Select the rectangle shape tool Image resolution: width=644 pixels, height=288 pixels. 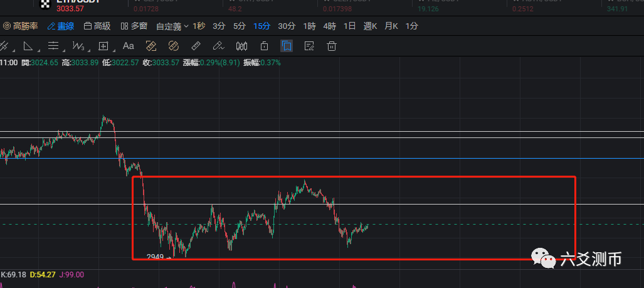(x=103, y=46)
